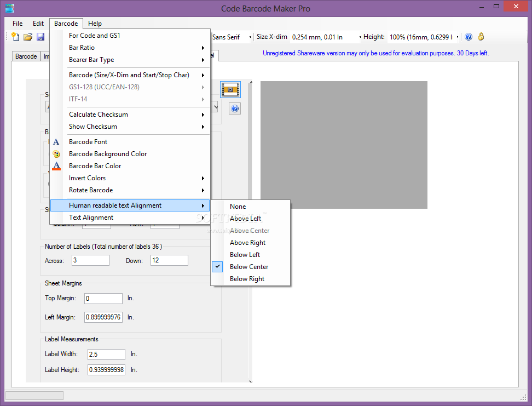Expand the Bar Ratio submenu
This screenshot has width=532, height=406.
tap(130, 48)
